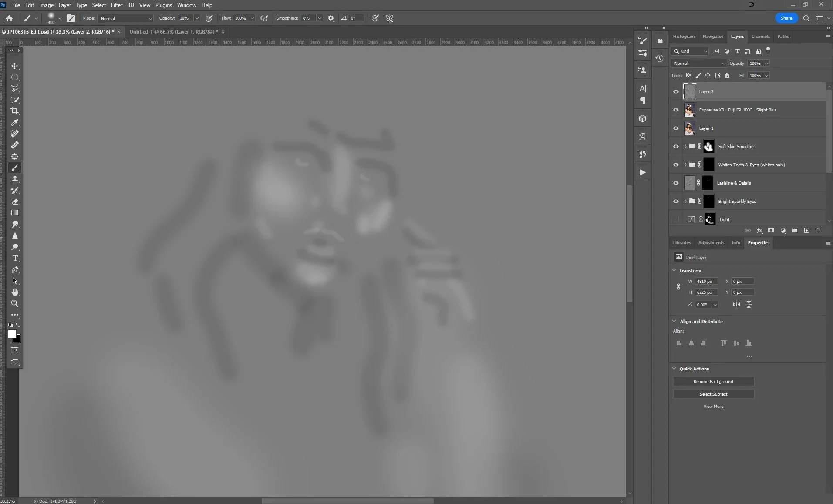Switch to the Channels tab
The image size is (833, 504).
point(760,37)
